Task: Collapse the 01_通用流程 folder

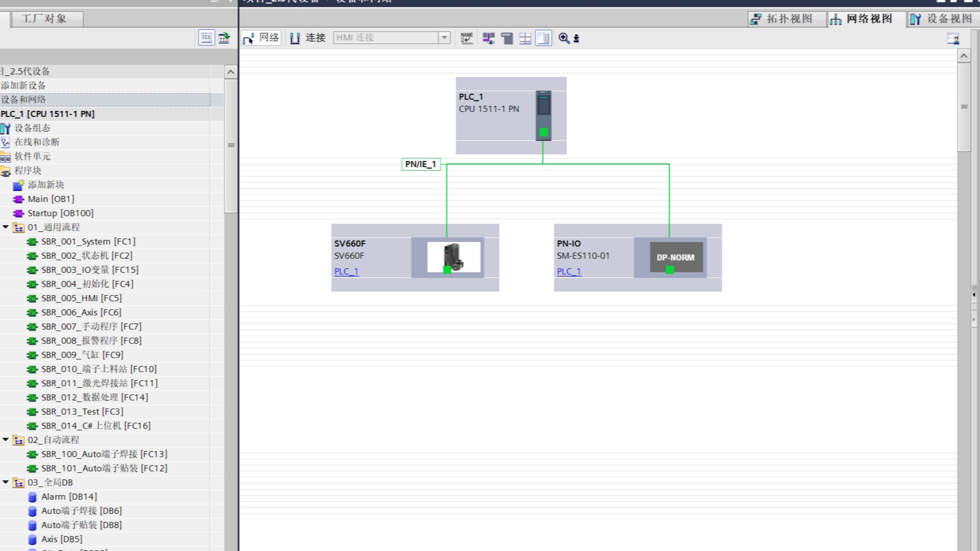Action: click(x=6, y=227)
